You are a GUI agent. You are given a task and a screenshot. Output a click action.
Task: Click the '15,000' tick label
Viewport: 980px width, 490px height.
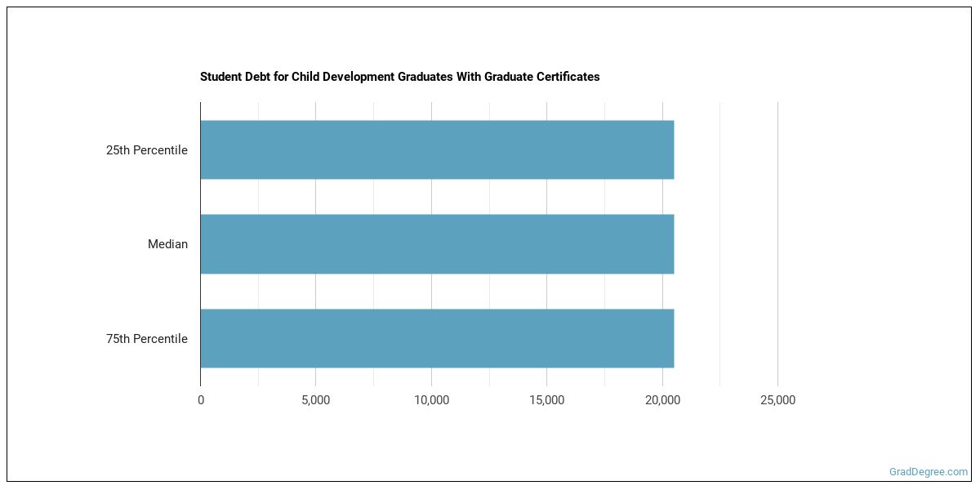coord(546,400)
